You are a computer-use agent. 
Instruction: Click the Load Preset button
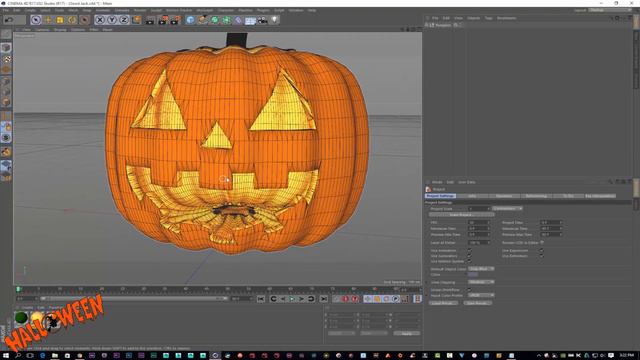click(443, 303)
